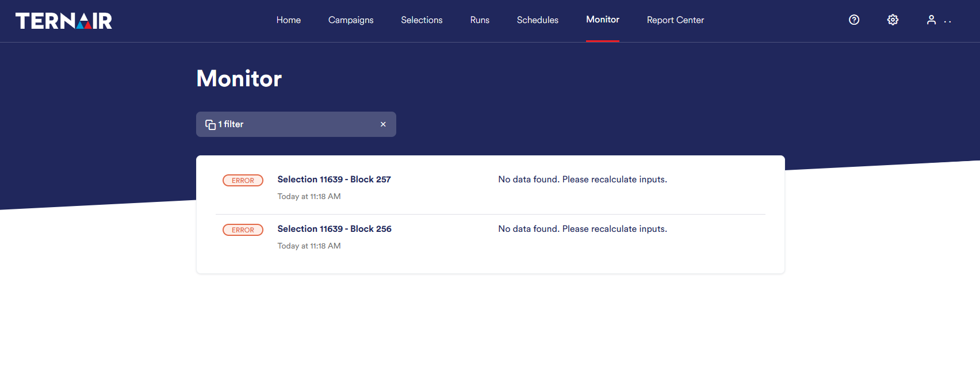Open the user account icon
Screen dimensions: 980x382
pos(931,20)
